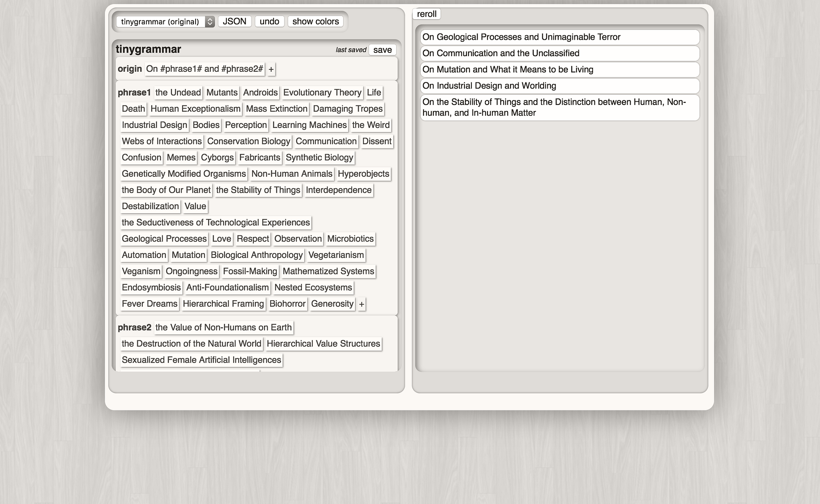The width and height of the screenshot is (820, 504).
Task: Add a new phrase1 option with plus
Action: coord(361,304)
